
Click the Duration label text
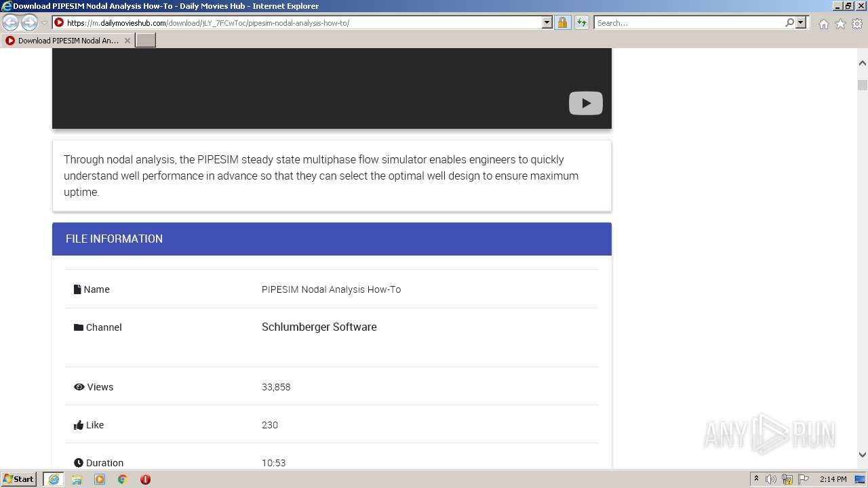click(104, 463)
